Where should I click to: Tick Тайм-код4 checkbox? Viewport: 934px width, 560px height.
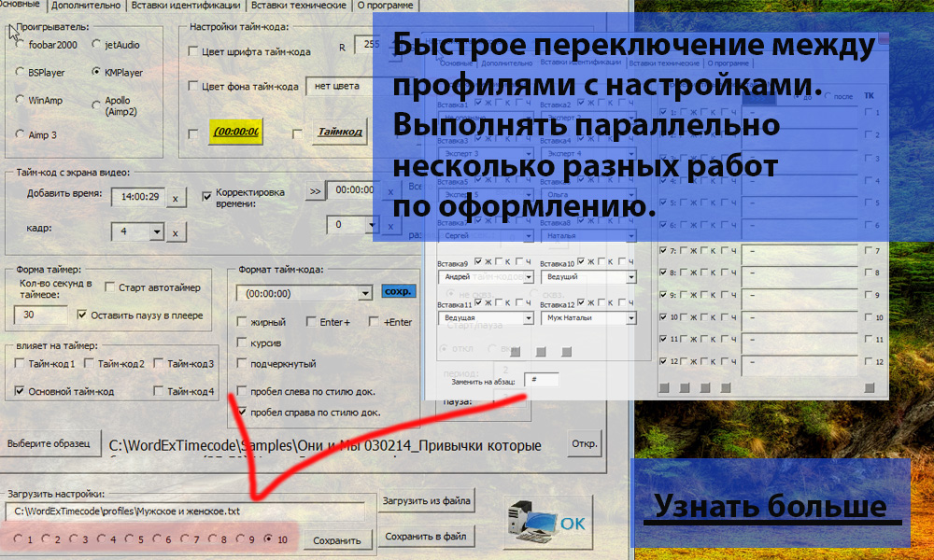pos(159,391)
